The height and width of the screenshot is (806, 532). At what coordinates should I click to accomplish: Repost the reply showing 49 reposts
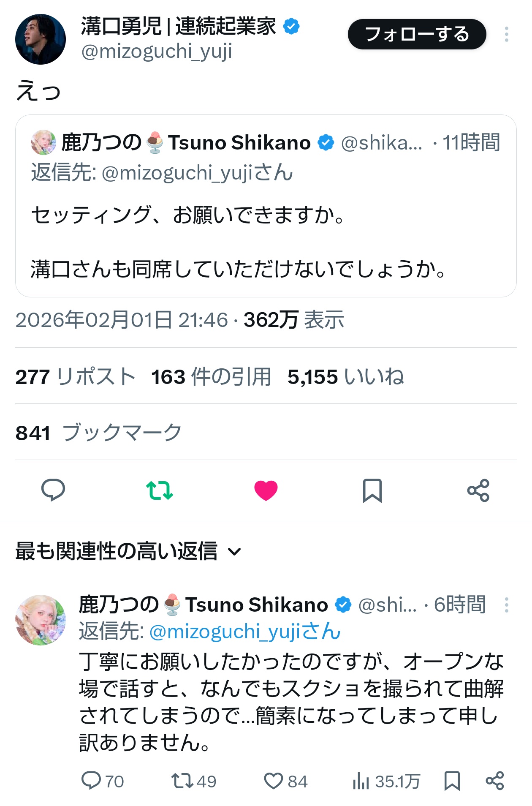pos(182,781)
